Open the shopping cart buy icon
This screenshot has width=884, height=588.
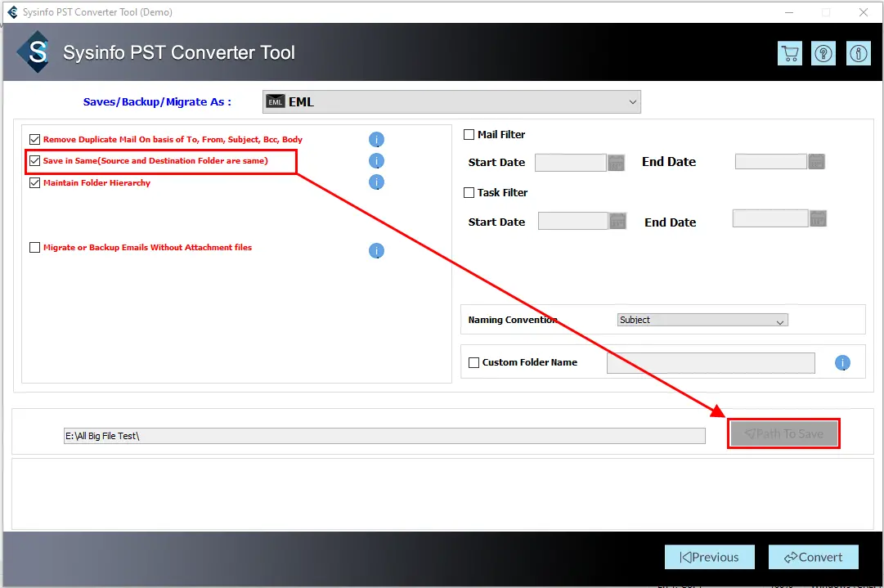(789, 53)
